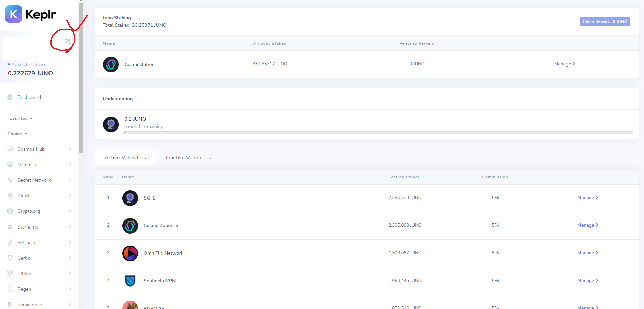
Task: Click voting power 2,550,538 JUNO
Action: click(405, 198)
